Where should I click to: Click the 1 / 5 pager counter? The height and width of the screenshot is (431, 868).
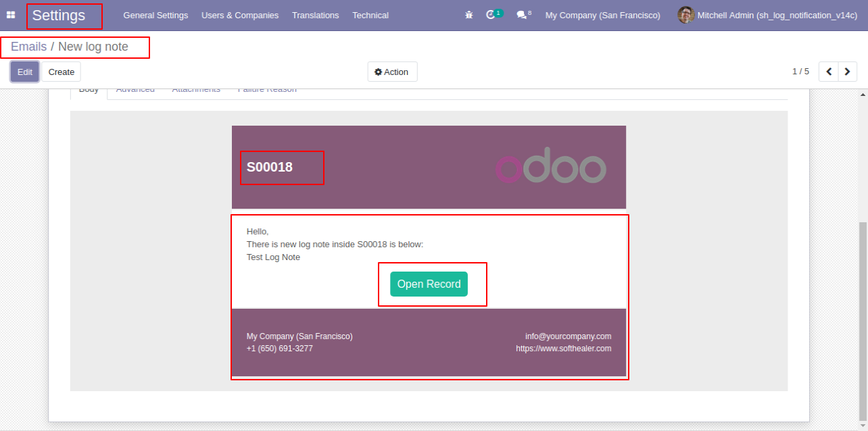point(800,72)
